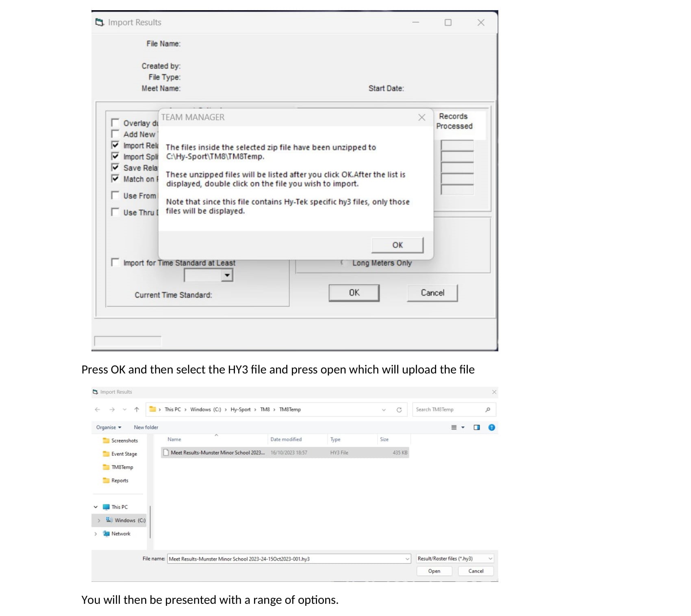The height and width of the screenshot is (616, 691).
Task: Select the Meet Results-Munster Minor School file
Action: tap(217, 453)
